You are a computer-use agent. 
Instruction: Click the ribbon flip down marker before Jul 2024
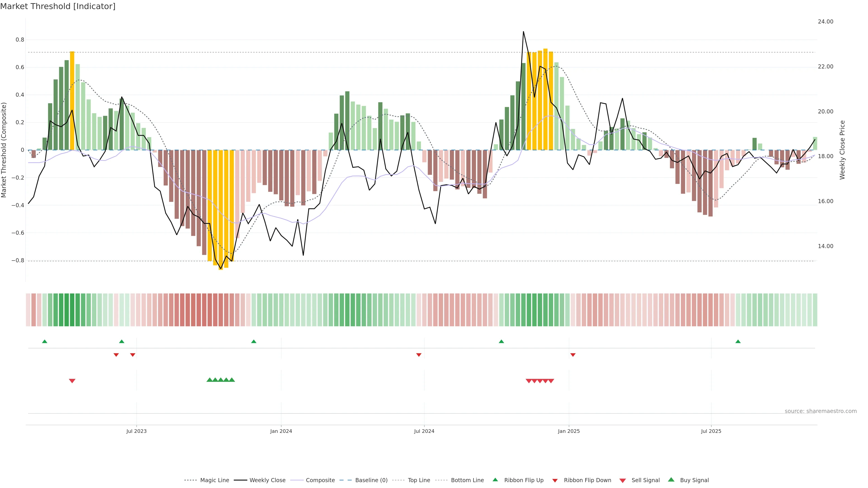pos(419,355)
